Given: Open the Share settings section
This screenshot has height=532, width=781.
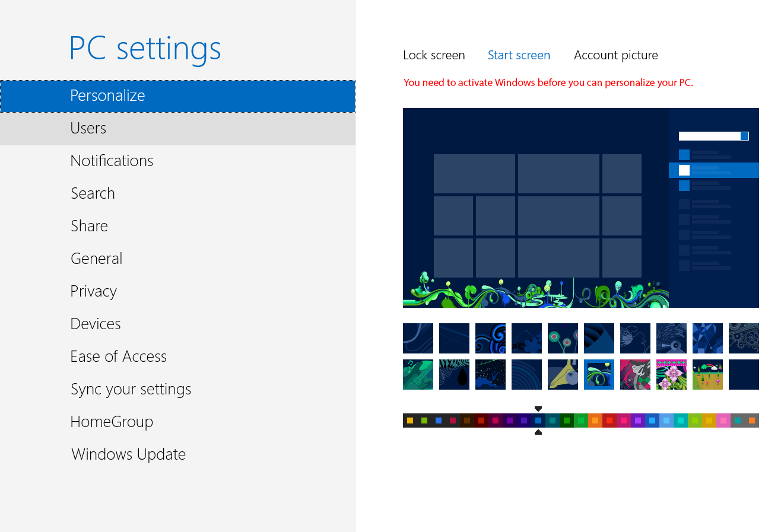Looking at the screenshot, I should click(177, 227).
